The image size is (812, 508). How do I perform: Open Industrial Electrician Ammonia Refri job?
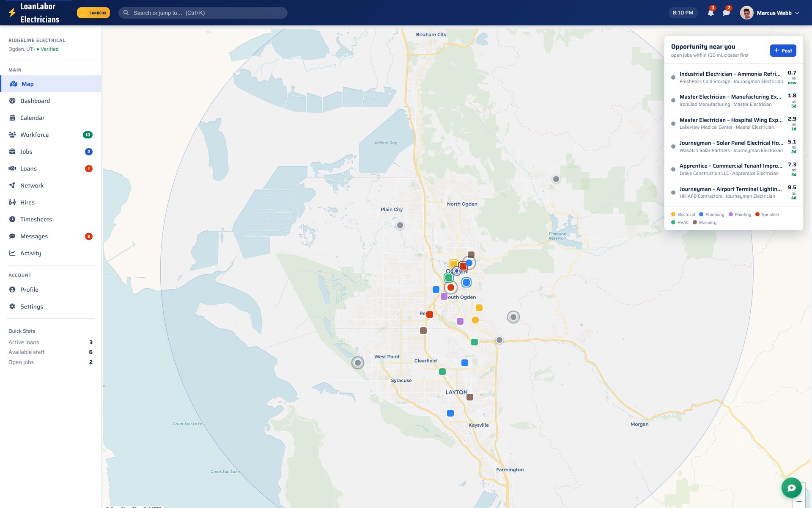pos(733,77)
